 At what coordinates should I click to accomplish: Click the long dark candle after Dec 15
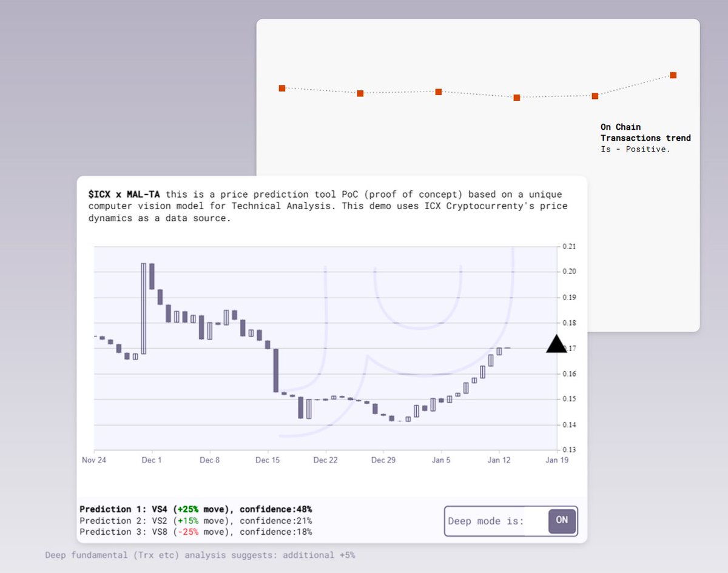click(x=275, y=370)
